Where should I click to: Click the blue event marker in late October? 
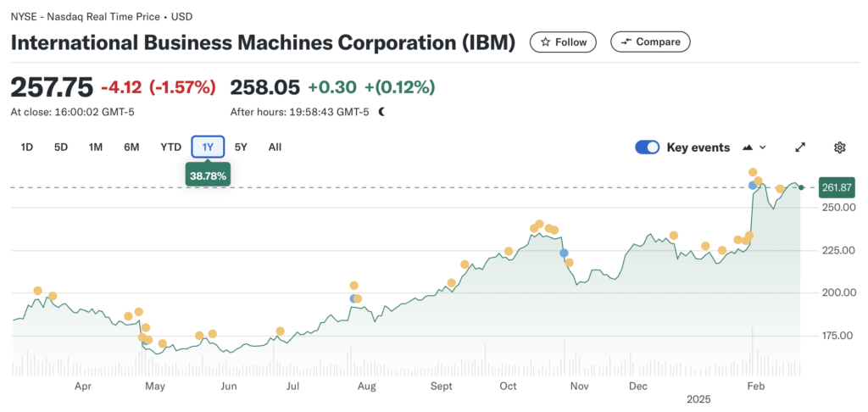click(x=564, y=253)
